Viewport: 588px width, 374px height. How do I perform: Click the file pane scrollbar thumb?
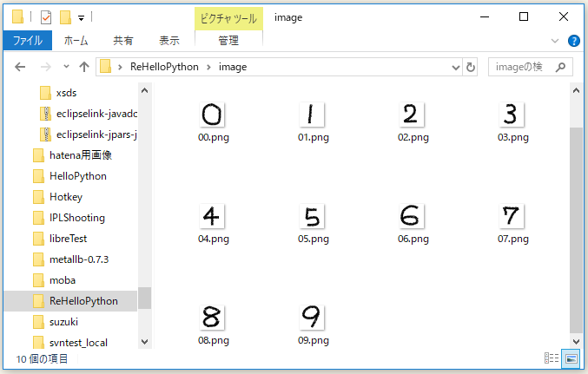click(576, 231)
